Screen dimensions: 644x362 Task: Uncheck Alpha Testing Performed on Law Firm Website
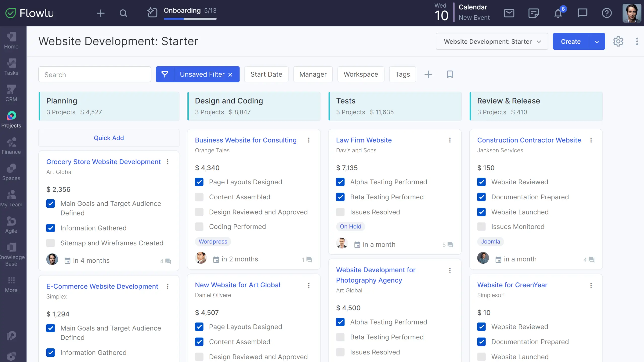[x=340, y=182]
